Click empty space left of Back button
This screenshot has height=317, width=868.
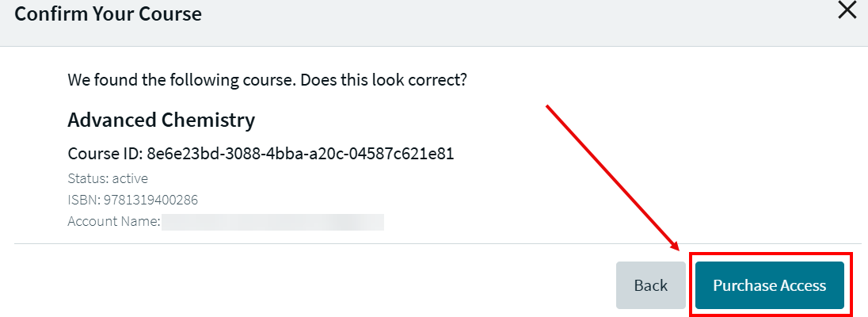[317, 285]
